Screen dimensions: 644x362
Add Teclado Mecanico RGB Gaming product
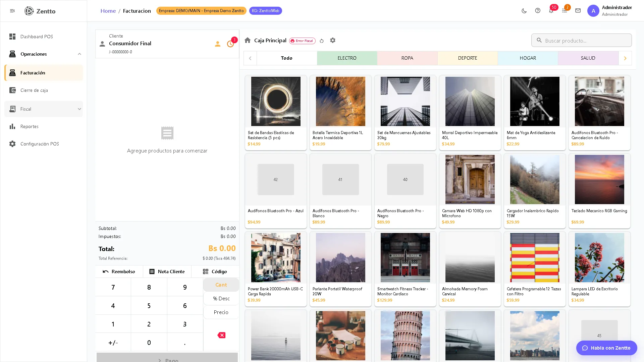pos(599,191)
